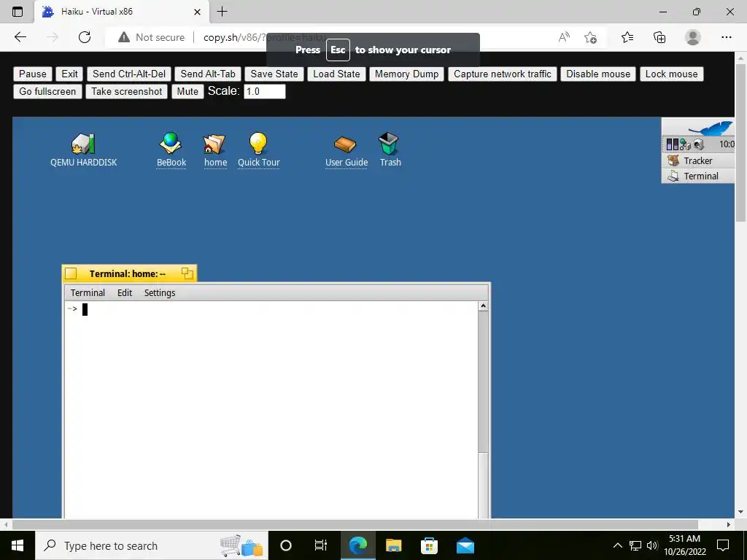Open the Windows Start menu
This screenshot has height=560, width=747.
point(18,545)
